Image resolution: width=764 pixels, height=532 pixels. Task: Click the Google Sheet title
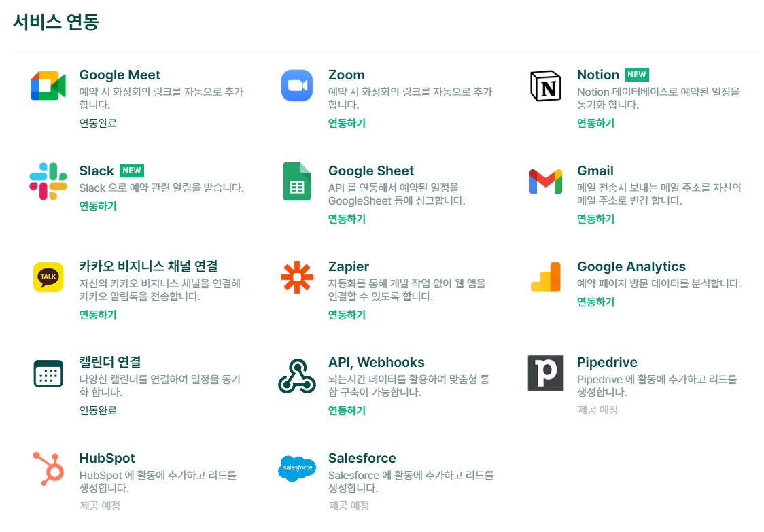tap(371, 171)
